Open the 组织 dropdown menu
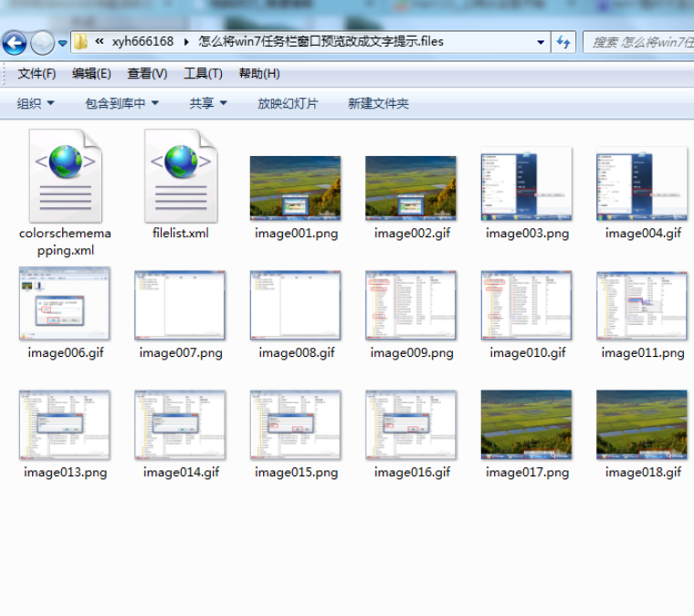Viewport: 694px width, 616px height. click(x=36, y=103)
